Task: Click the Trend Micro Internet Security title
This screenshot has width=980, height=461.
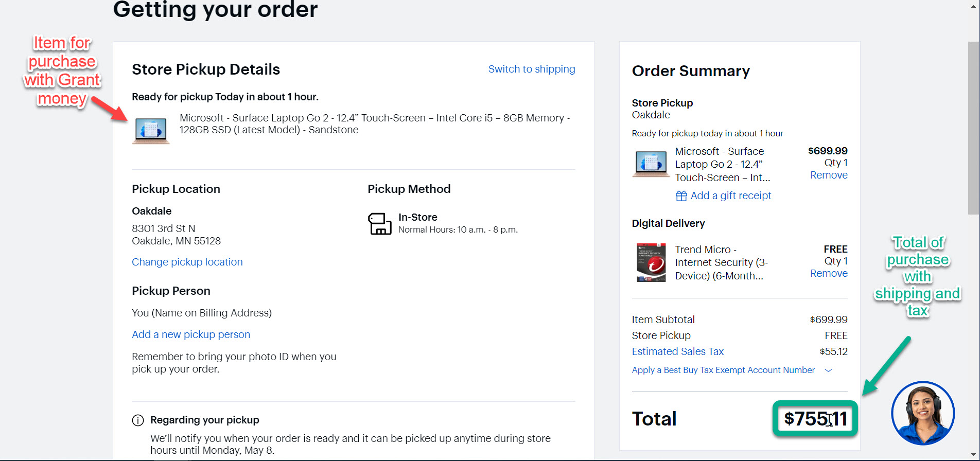Action: [721, 262]
